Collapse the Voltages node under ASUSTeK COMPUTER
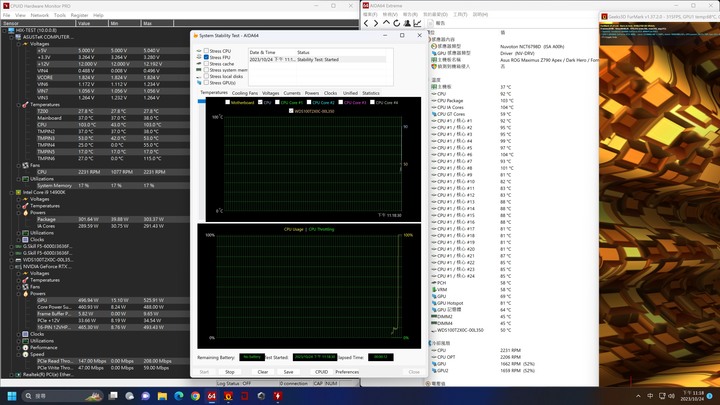The width and height of the screenshot is (720, 405). click(19, 44)
